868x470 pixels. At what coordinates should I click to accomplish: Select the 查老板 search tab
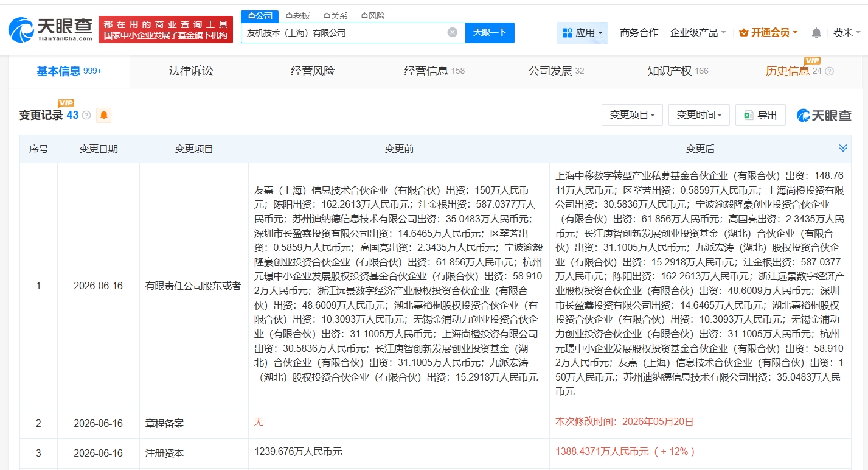point(297,16)
